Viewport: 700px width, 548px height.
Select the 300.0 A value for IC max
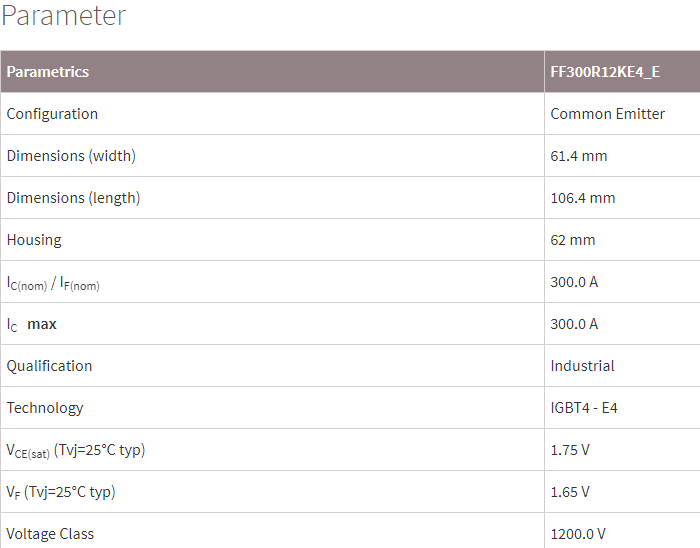574,324
